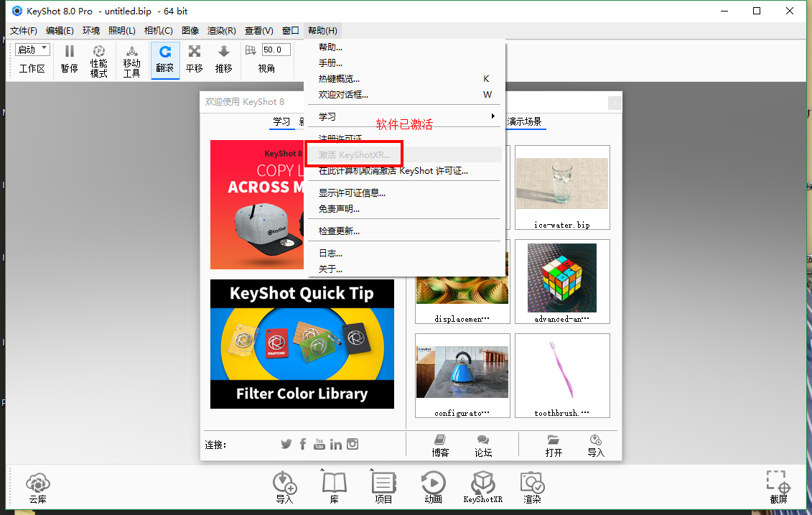Open the 启动 dropdown in the toolbar
The width and height of the screenshot is (812, 515).
(x=32, y=49)
